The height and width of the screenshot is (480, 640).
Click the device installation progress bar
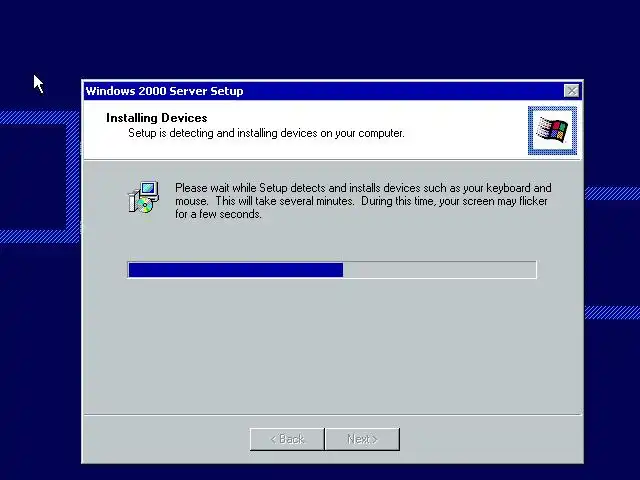[332, 270]
